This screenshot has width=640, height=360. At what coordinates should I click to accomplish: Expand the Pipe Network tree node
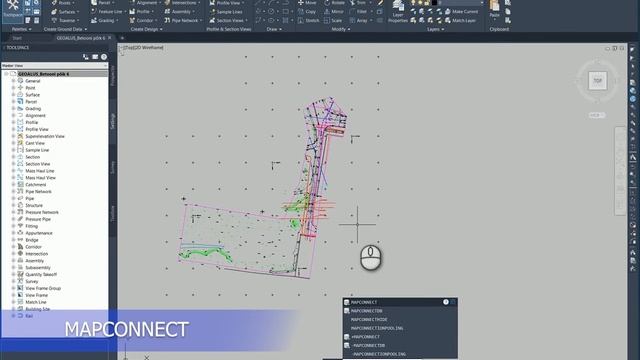(13, 191)
